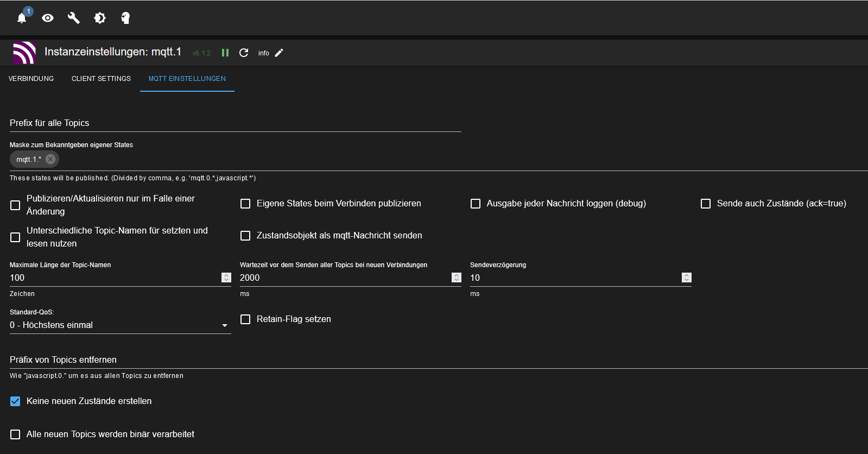Click the eye visibility icon in top bar
The width and height of the screenshot is (868, 454).
pos(48,18)
